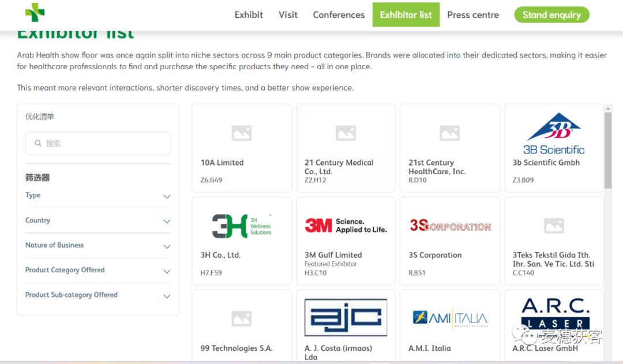Screen dimensions: 623x364
Task: Click stand number R.D10
Action: coord(418,180)
